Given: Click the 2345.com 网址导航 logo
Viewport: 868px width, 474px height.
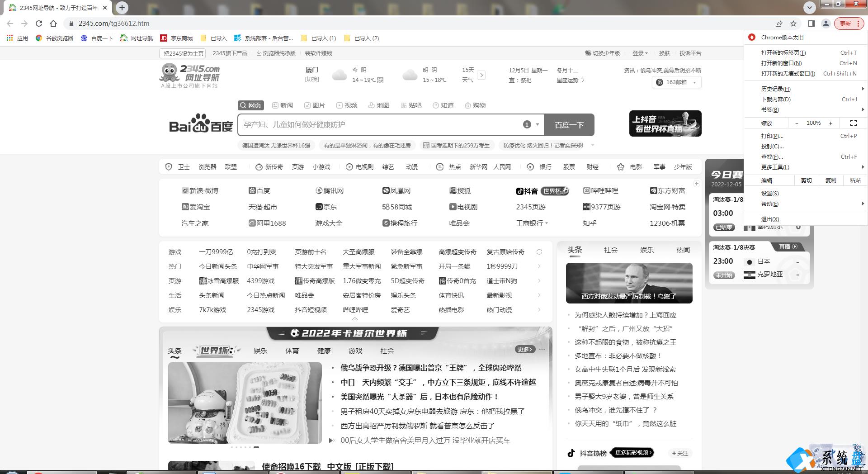Looking at the screenshot, I should click(x=190, y=76).
